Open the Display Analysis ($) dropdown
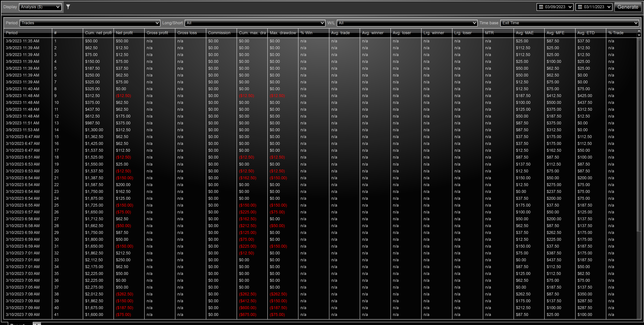 [40, 7]
